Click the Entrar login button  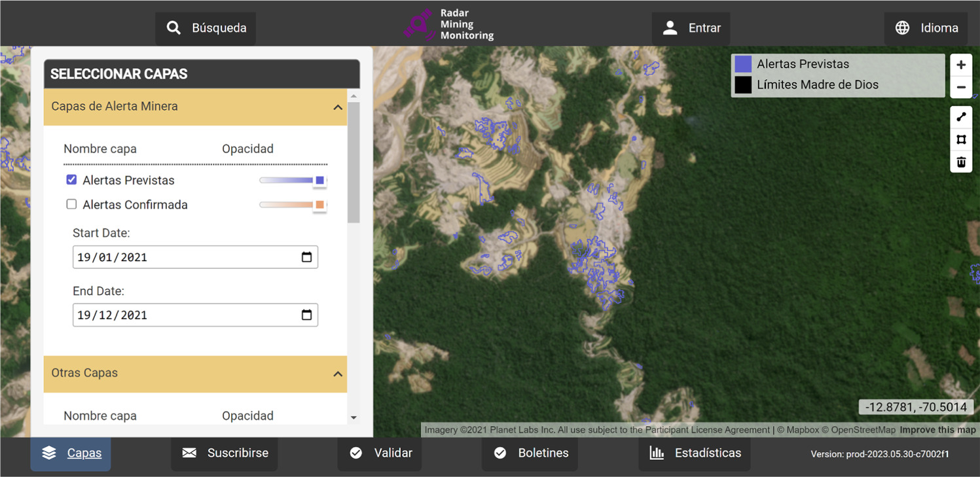(691, 28)
